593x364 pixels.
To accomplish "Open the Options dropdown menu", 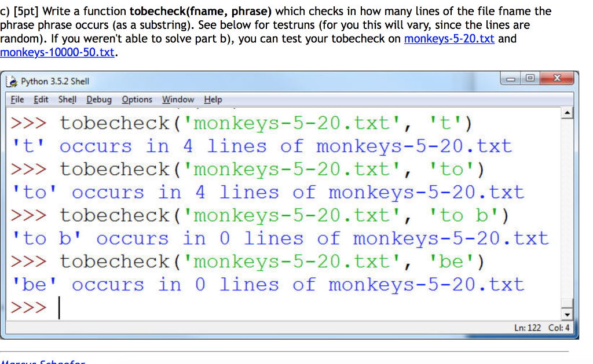I will tap(137, 100).
